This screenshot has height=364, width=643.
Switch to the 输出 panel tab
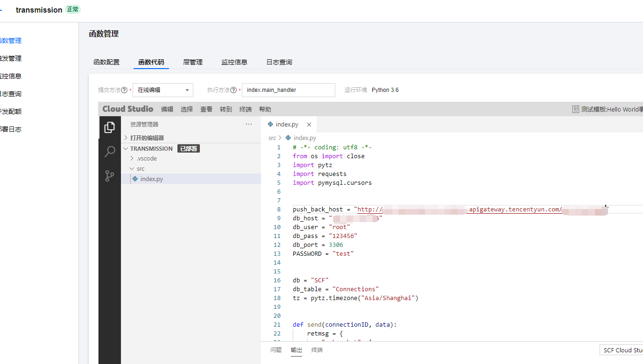pyautogui.click(x=297, y=350)
